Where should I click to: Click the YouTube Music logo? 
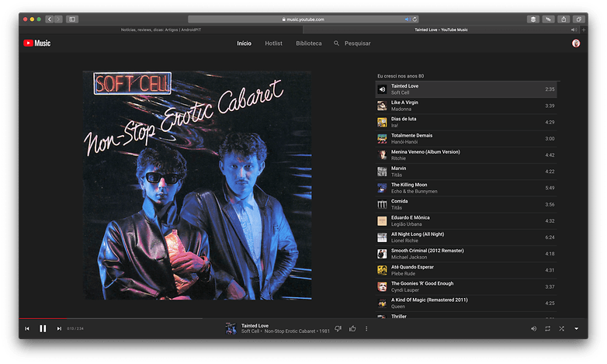pos(36,43)
